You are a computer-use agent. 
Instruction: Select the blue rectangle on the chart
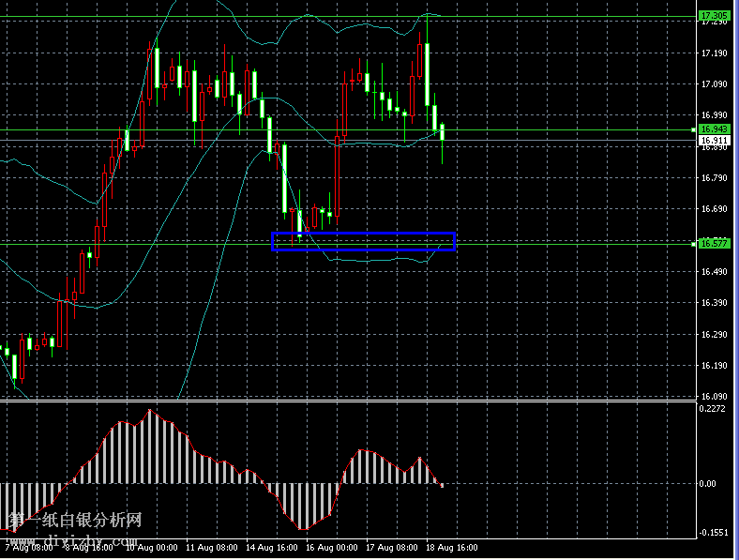(x=363, y=234)
